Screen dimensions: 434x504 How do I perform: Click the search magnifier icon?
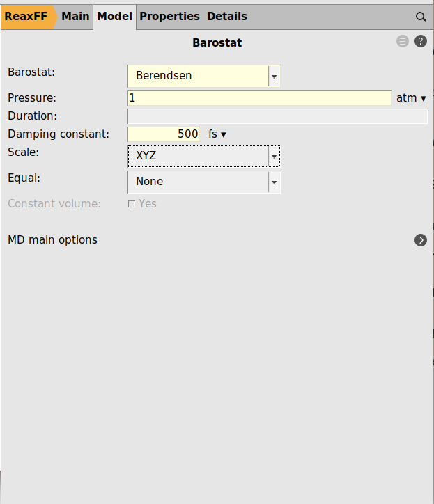(420, 17)
